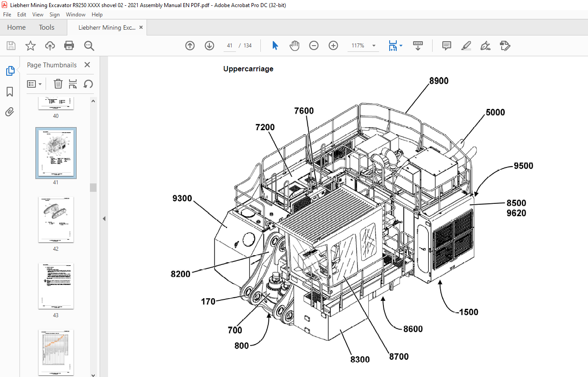This screenshot has width=588, height=377.
Task: Click the 8900 part label
Action: coord(438,81)
